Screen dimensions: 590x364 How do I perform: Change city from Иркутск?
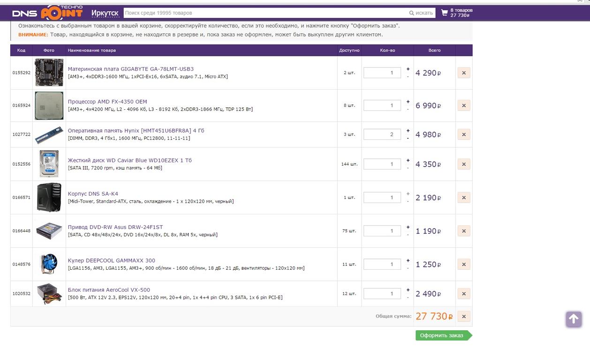pyautogui.click(x=105, y=13)
